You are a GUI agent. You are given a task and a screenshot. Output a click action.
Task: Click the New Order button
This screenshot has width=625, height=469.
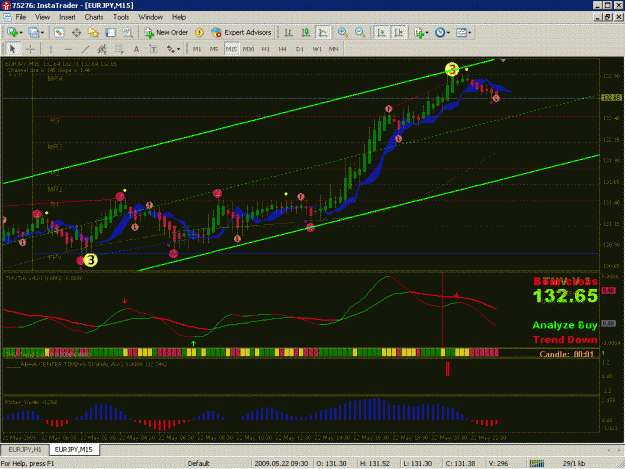tap(166, 33)
